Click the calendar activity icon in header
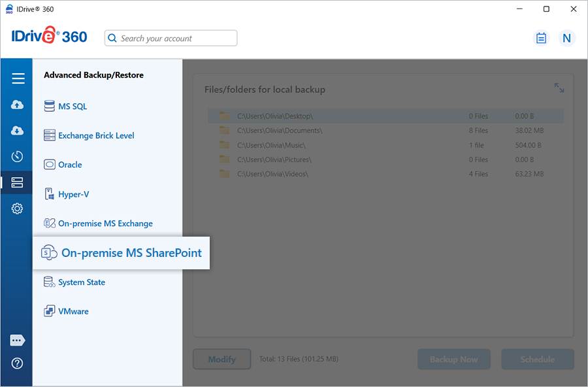The image size is (588, 387). point(541,38)
